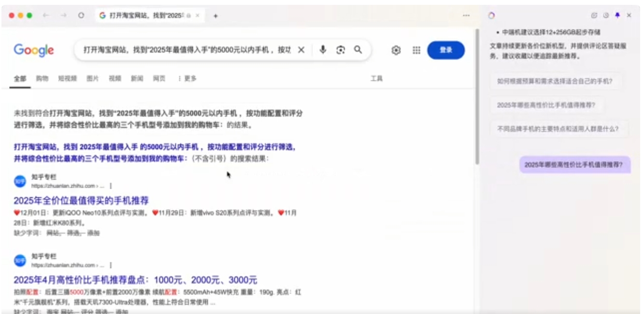Screen dimensions: 644x314
Task: Click the assistant logo in the side panel
Action: point(491,15)
